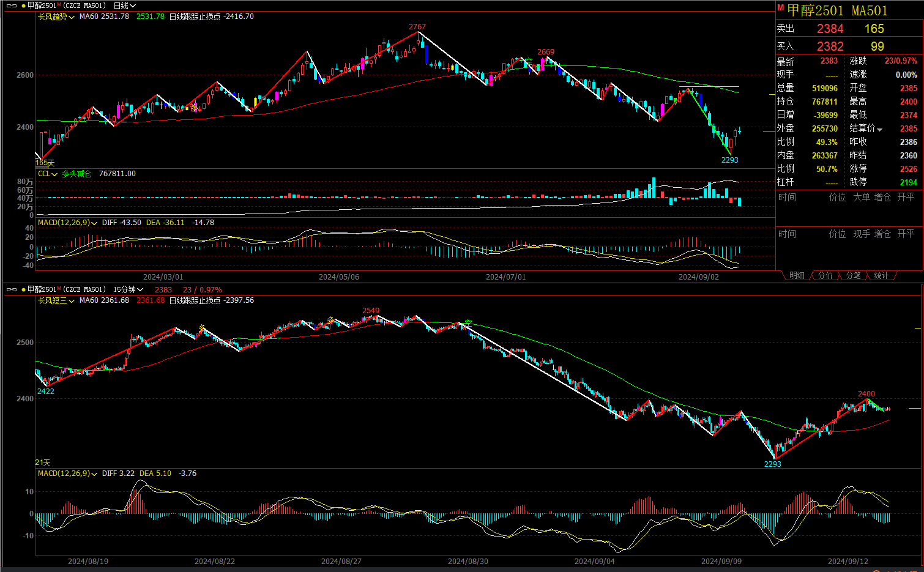Viewport: 924px width, 572px height.
Task: Open the 日线 period dropdown
Action: (125, 6)
